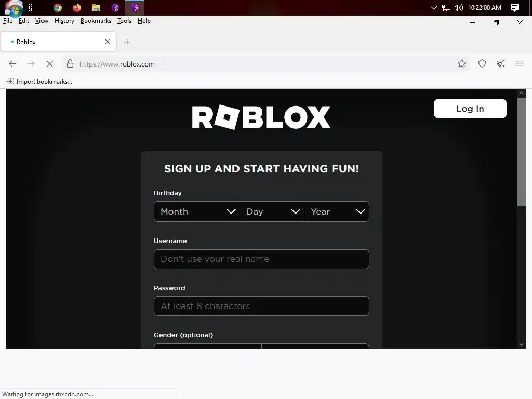Open the notification center icon
This screenshot has height=399, width=532.
pyautogui.click(x=515, y=7)
